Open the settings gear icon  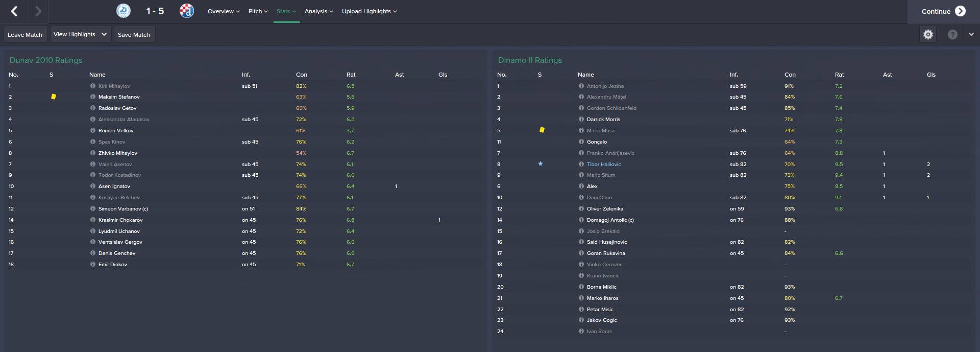[x=928, y=34]
